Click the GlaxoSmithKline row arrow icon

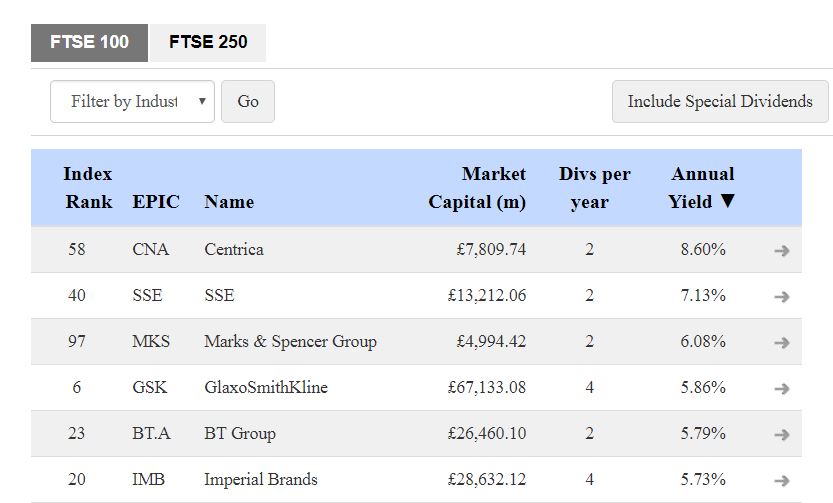[782, 389]
